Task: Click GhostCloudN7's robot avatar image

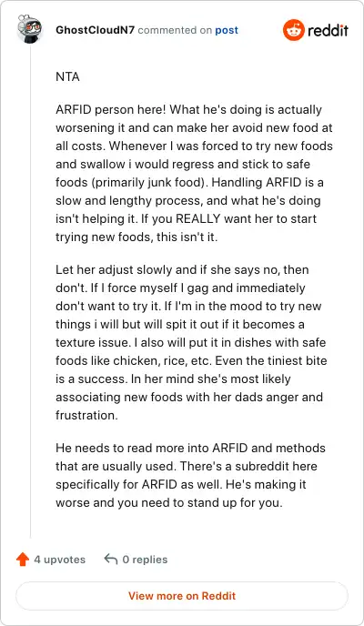Action: [30, 29]
